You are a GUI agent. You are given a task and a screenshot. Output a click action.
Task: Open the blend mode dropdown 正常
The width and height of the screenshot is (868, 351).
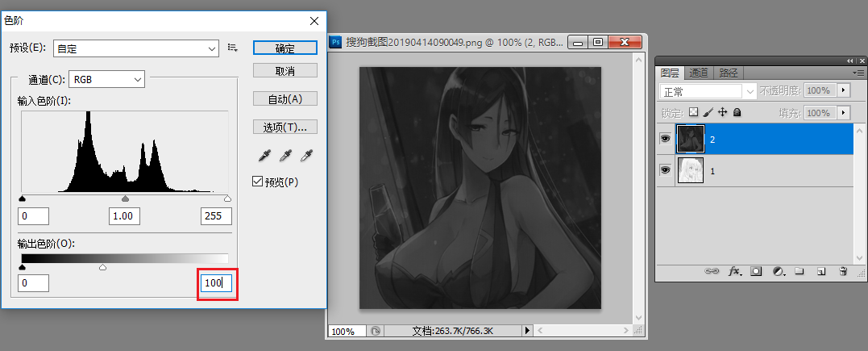[x=708, y=90]
